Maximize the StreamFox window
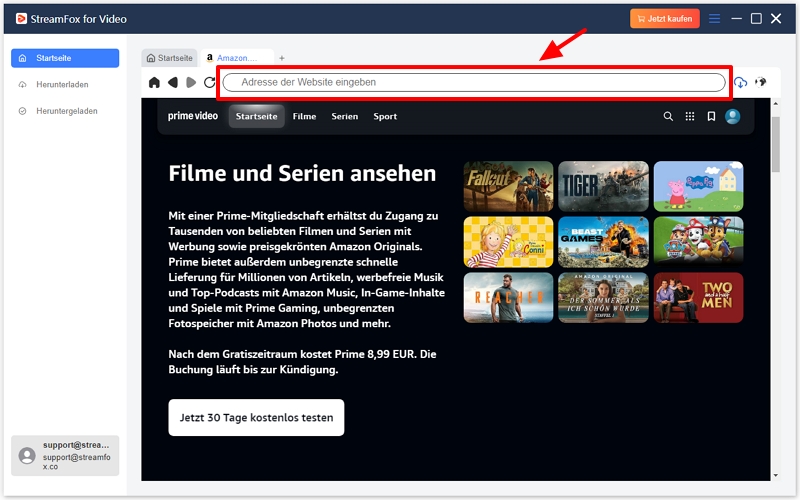 click(x=756, y=19)
